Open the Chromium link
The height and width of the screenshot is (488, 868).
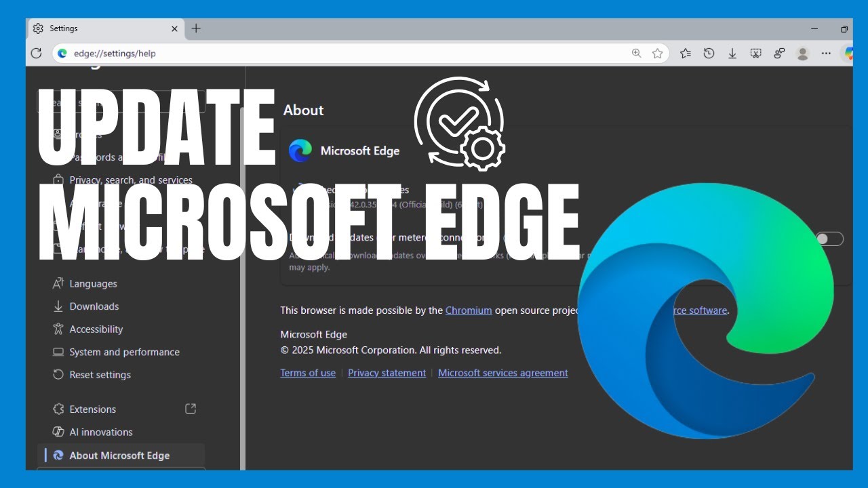tap(469, 310)
